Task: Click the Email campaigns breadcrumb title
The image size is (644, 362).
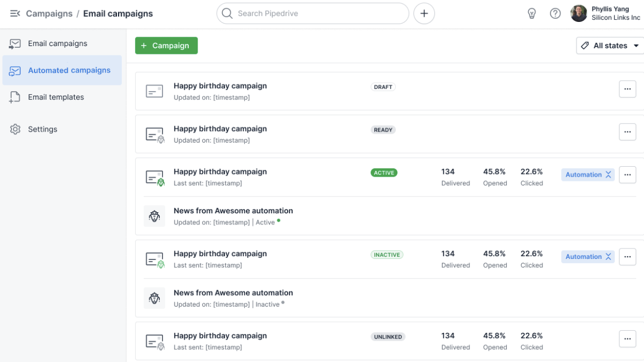Action: point(118,14)
